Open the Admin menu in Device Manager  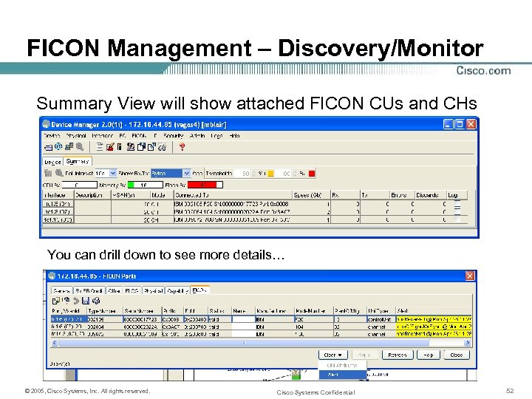pos(197,135)
